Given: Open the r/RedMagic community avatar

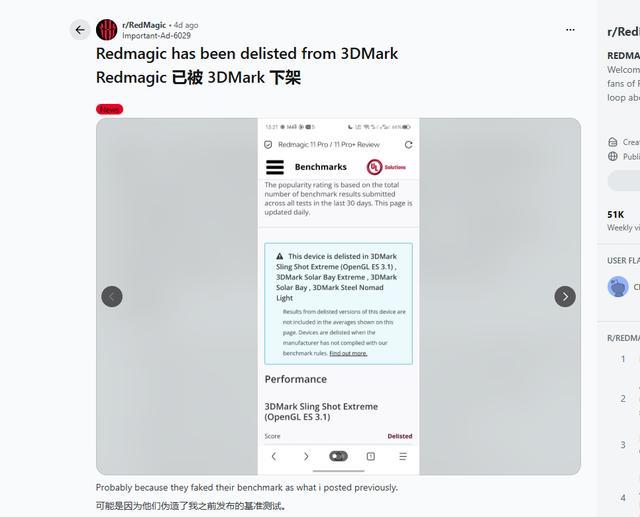Looking at the screenshot, I should pos(107,30).
